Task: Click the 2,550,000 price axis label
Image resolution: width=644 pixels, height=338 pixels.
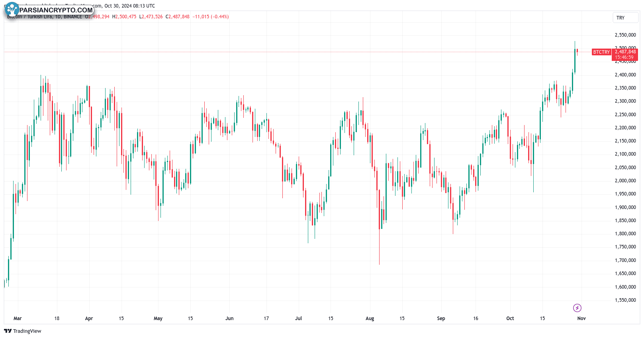Action: click(625, 35)
